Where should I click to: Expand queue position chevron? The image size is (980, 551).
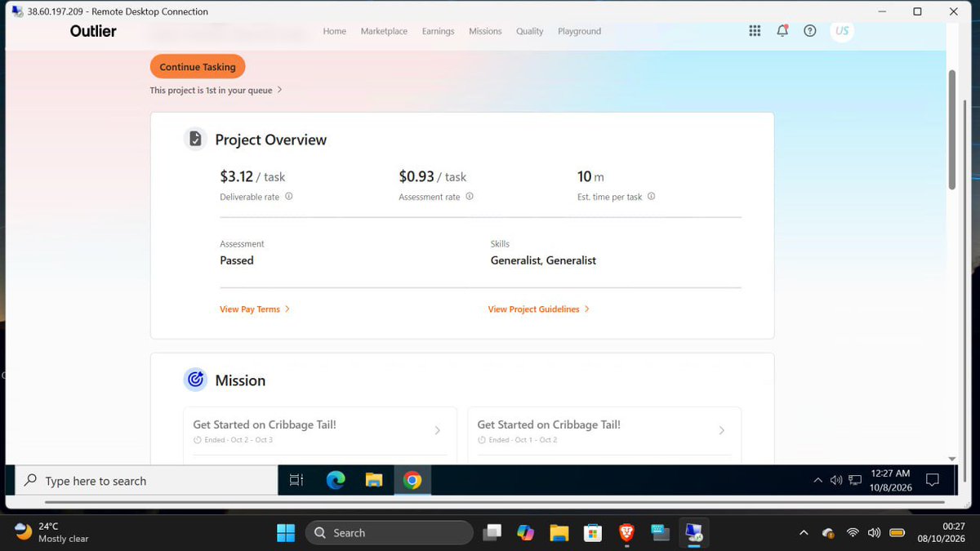pos(280,90)
